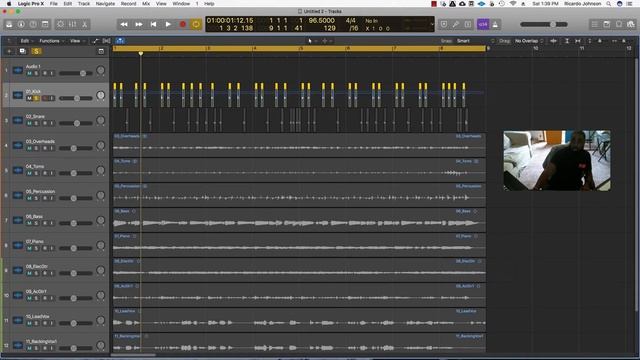
Task: Open the Window menu
Action: tap(181, 4)
